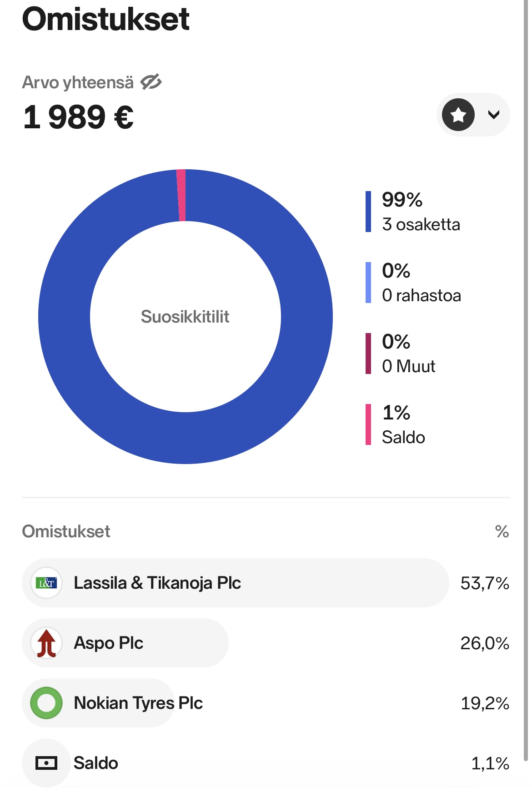Image resolution: width=532 pixels, height=788 pixels.
Task: Click the Lassila & Tikanoja logo icon
Action: pyautogui.click(x=46, y=583)
